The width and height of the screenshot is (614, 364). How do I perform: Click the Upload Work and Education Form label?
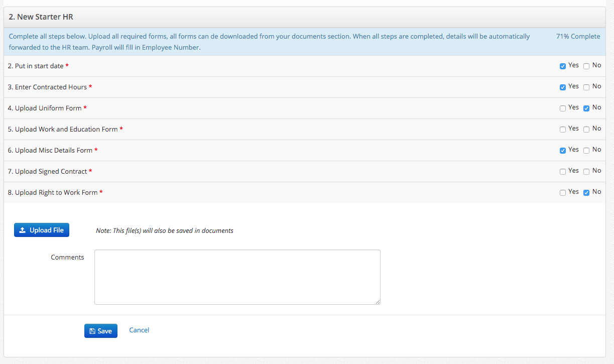65,130
